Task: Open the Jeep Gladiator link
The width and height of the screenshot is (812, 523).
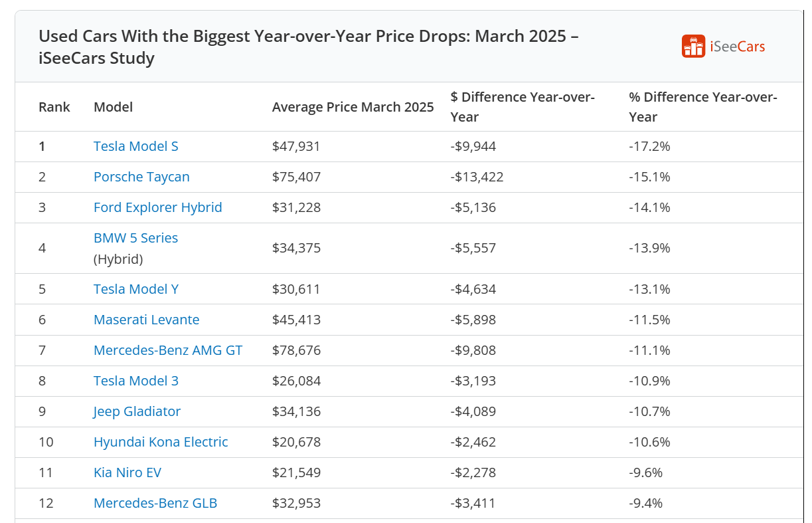Action: pyautogui.click(x=137, y=411)
